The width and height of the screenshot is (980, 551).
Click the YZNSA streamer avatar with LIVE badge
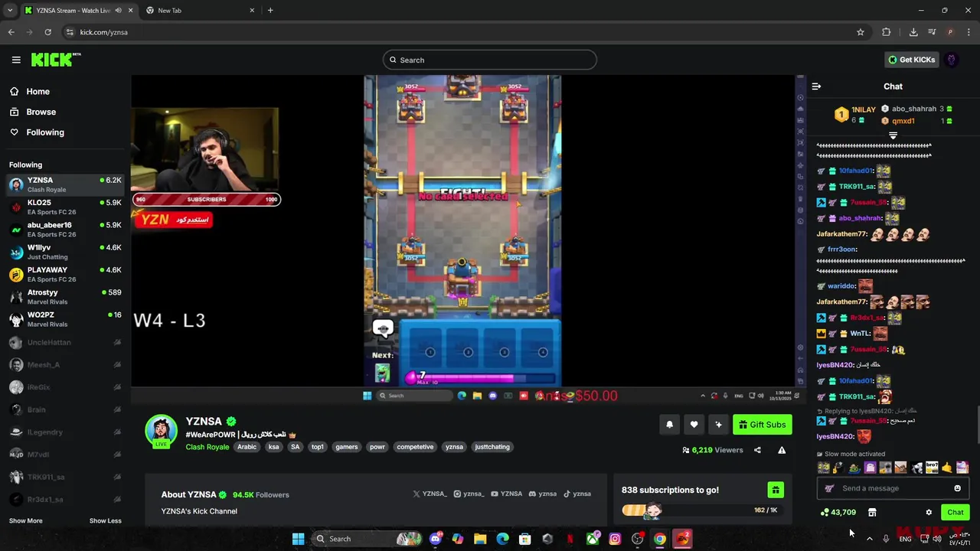pyautogui.click(x=161, y=432)
